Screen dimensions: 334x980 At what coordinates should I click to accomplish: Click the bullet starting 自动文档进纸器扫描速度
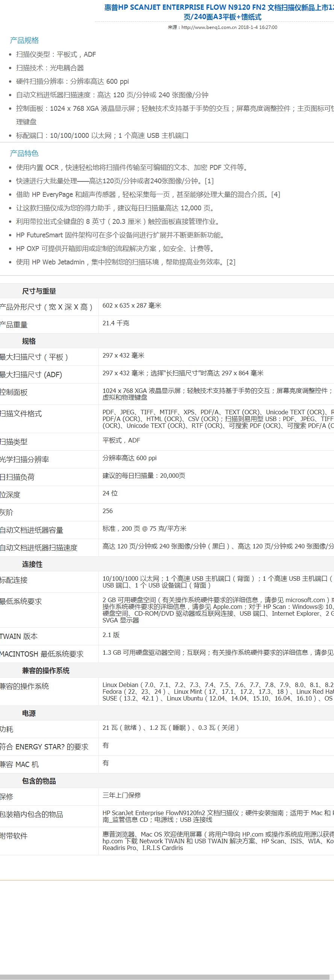112,95
